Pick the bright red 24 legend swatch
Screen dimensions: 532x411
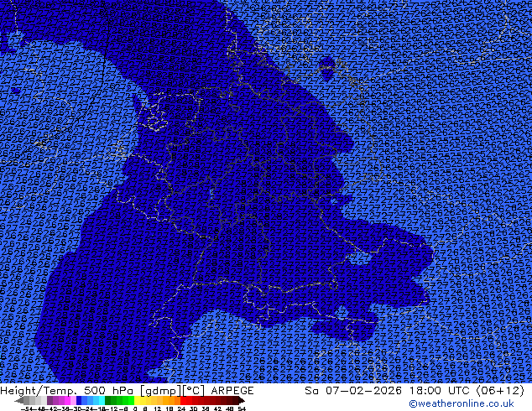click(x=183, y=400)
